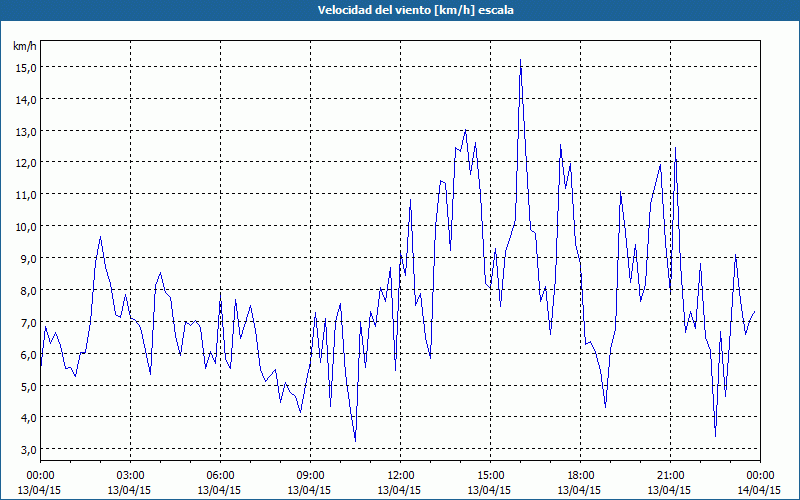Click the lowest wind dip near 10:30
The image size is (800, 500).
click(x=355, y=441)
